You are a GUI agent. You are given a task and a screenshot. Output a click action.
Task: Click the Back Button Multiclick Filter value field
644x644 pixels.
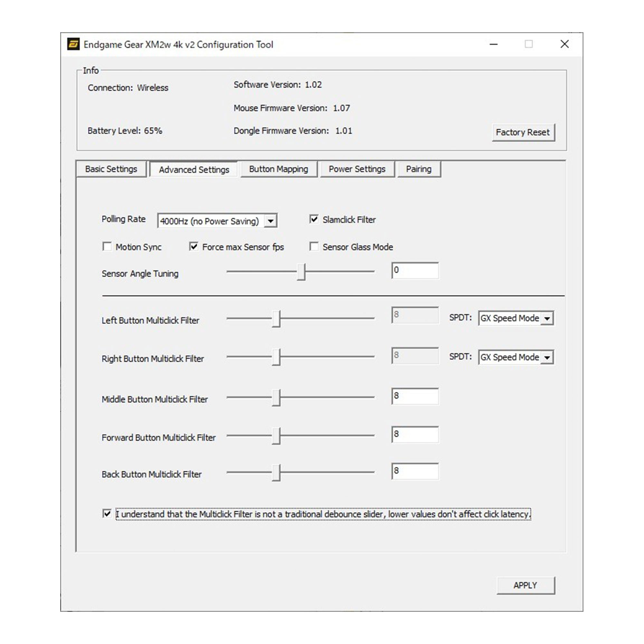click(415, 471)
